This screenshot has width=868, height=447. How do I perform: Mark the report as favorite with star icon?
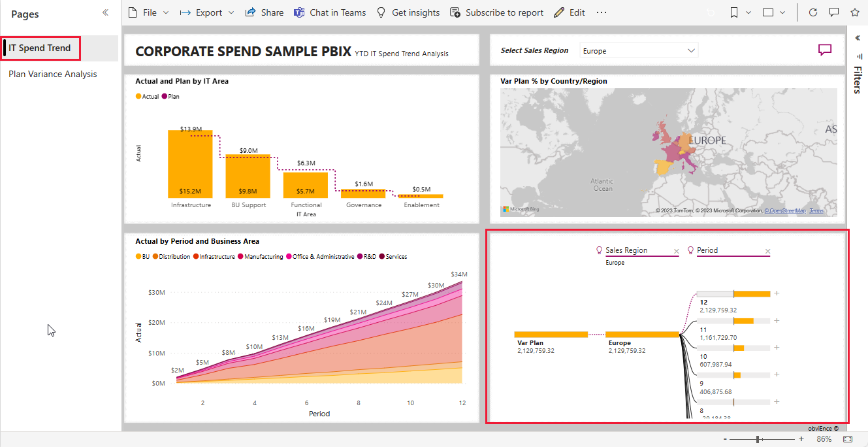[x=856, y=12]
